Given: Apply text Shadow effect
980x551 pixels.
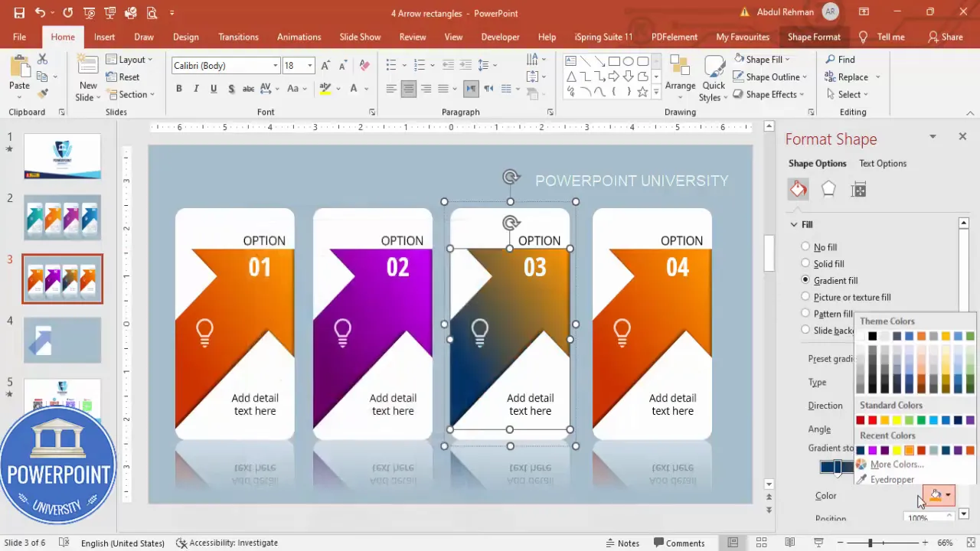Looking at the screenshot, I should point(230,89).
